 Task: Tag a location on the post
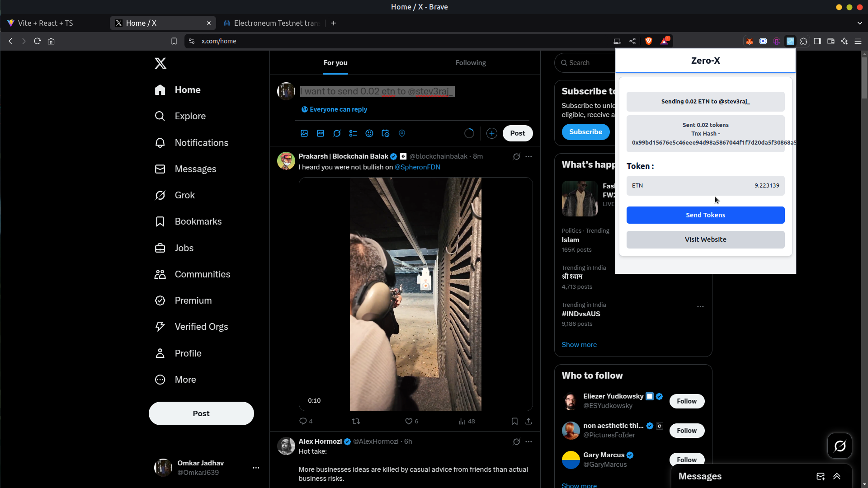tap(402, 133)
